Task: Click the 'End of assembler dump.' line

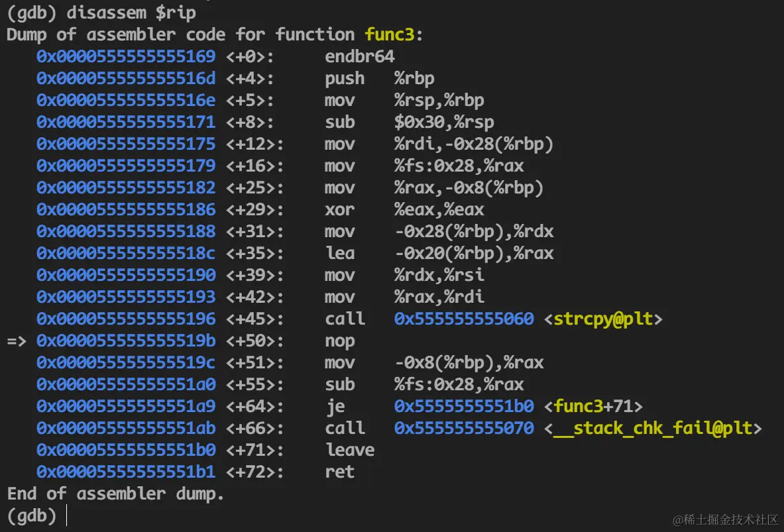Action: [116, 494]
